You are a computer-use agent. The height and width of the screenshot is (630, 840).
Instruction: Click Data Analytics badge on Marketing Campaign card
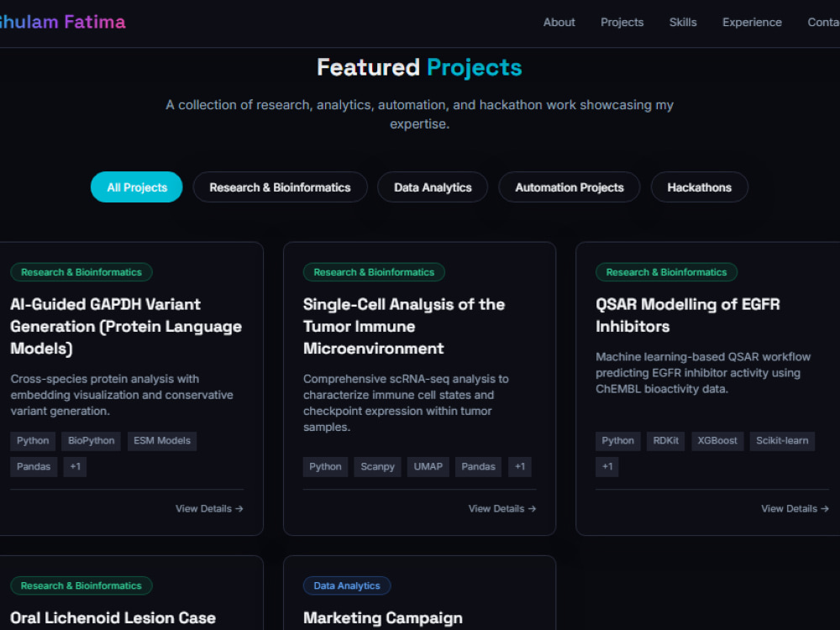[x=347, y=585]
